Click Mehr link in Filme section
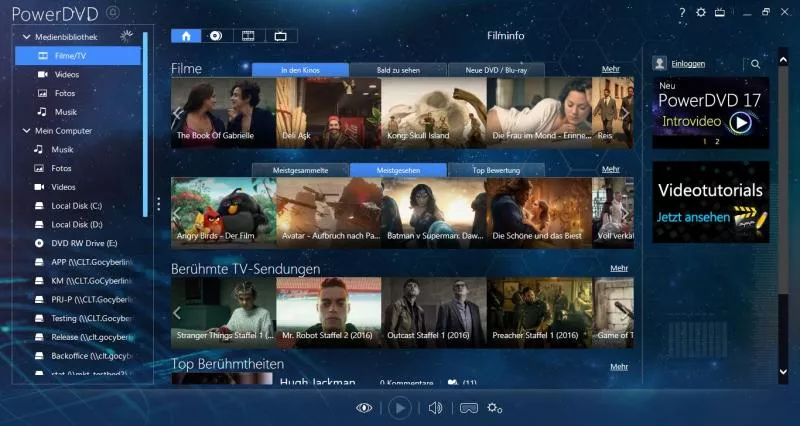 (611, 69)
